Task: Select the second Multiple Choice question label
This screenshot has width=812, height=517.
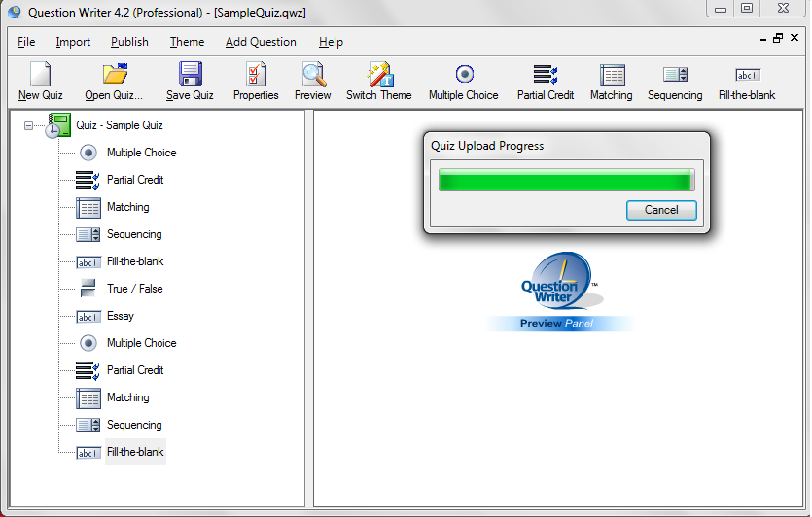Action: click(x=141, y=343)
